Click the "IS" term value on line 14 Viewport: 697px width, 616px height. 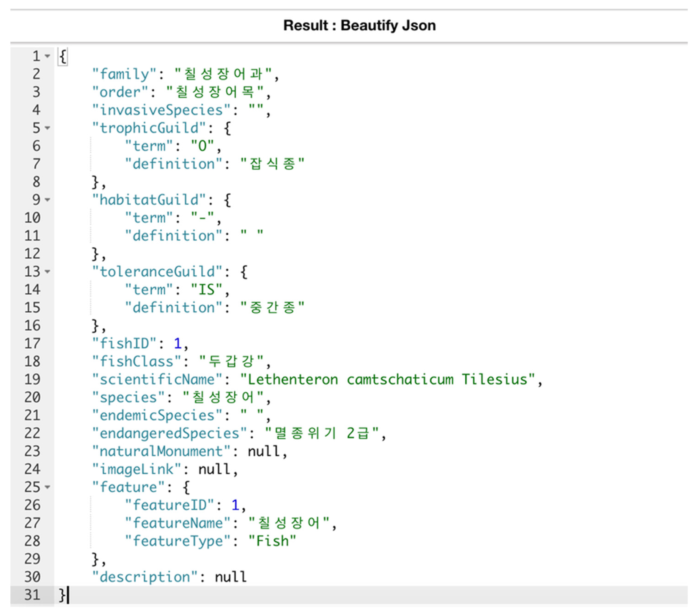(206, 290)
